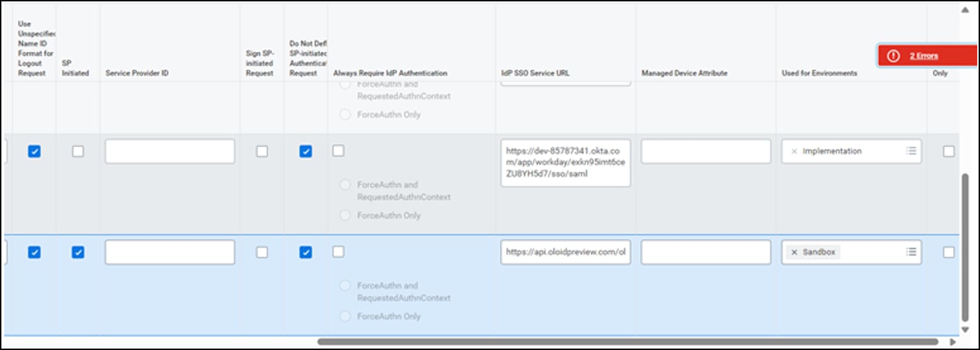Click the Managed Device Attribute column header
Viewport: 980px width, 350px height.
coord(685,73)
